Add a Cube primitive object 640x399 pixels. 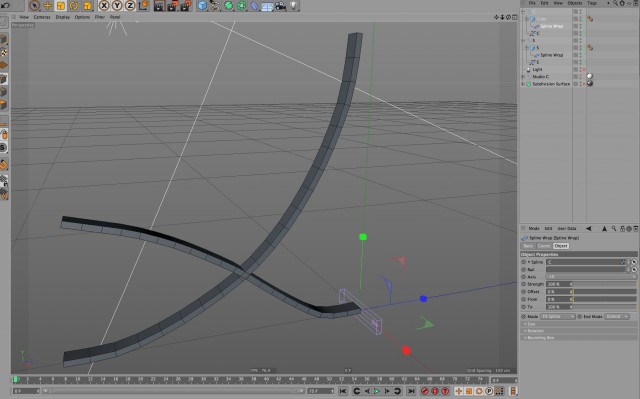202,5
